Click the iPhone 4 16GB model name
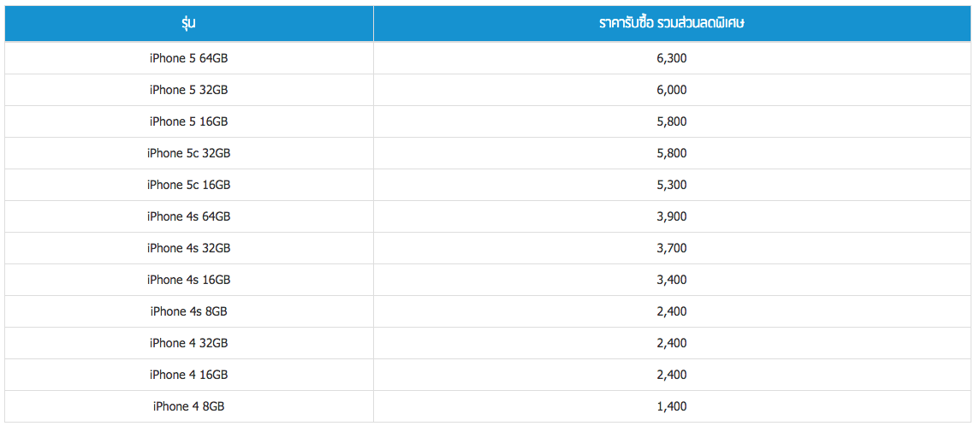The width and height of the screenshot is (980, 432). click(188, 375)
